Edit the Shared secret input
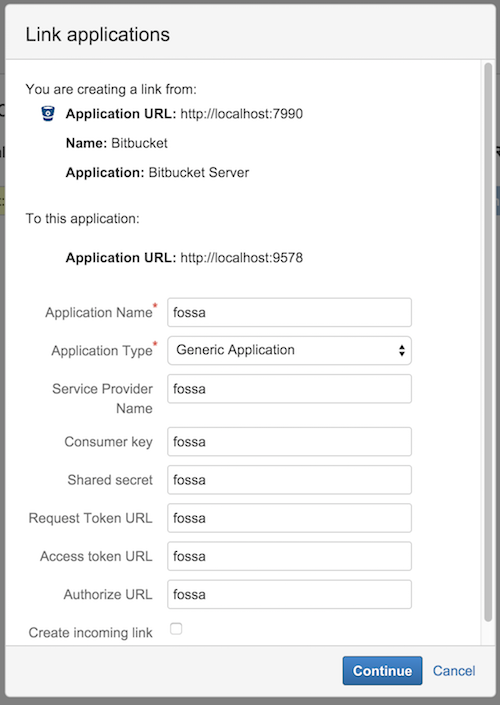Viewport: 500px width, 705px height. pyautogui.click(x=289, y=480)
